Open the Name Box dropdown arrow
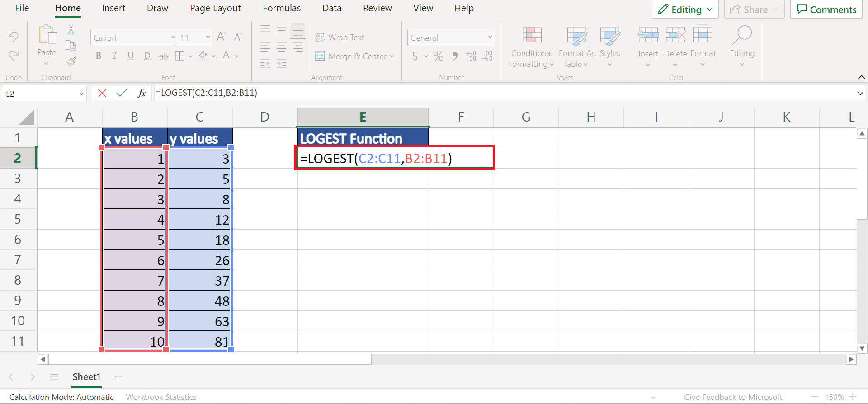868x404 pixels. 81,94
